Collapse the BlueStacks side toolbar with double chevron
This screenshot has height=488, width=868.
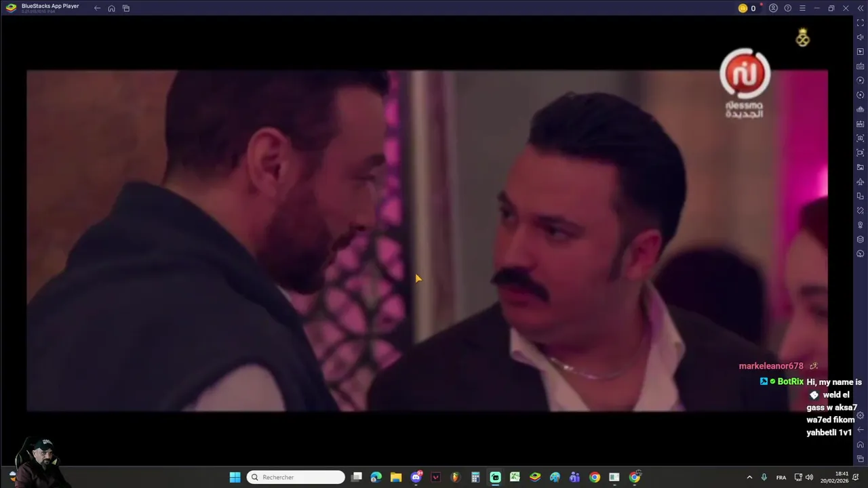click(x=860, y=8)
